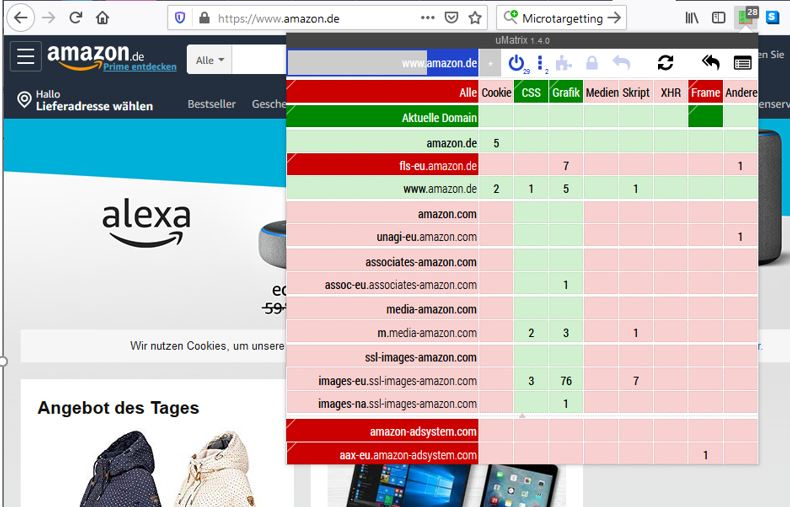This screenshot has width=790, height=507.
Task: Revert all temporary changes with black arrows
Action: point(710,63)
